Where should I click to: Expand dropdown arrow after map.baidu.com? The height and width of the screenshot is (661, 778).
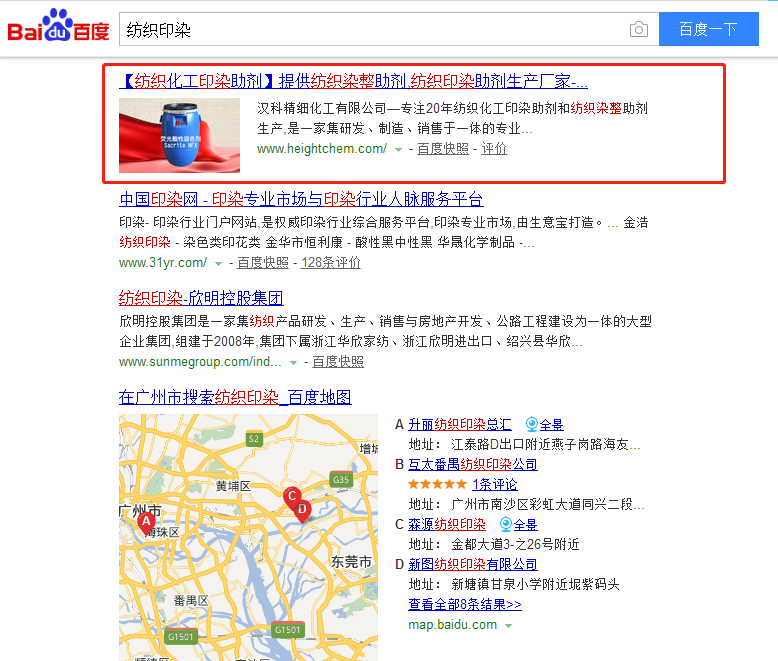pyautogui.click(x=508, y=626)
